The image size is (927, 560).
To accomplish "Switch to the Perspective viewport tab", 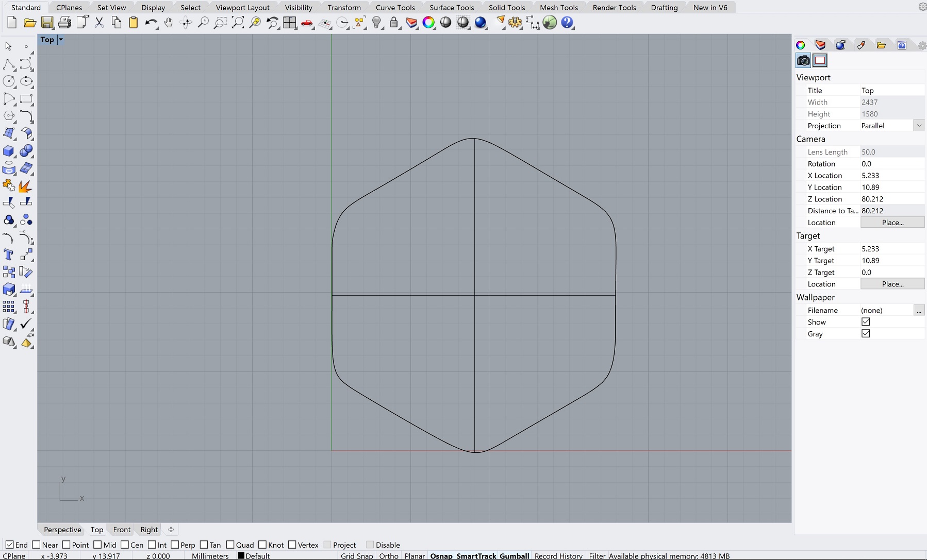I will (62, 530).
